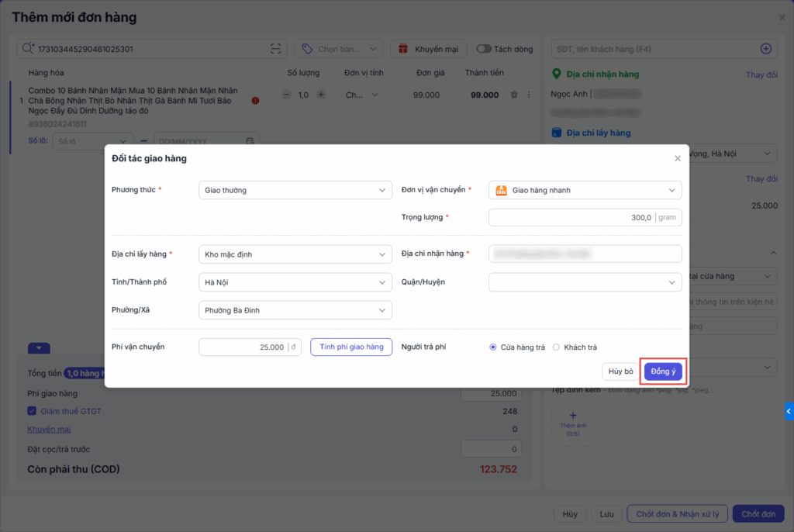Open the Đơn vị vận chuyển dropdown
The height and width of the screenshot is (532, 794).
585,190
